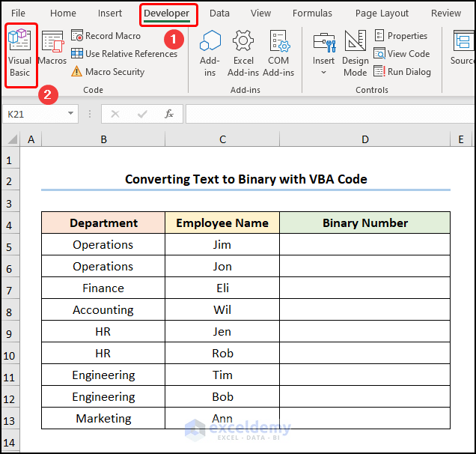The height and width of the screenshot is (454, 476).
Task: Open the File tab
Action: (x=18, y=13)
